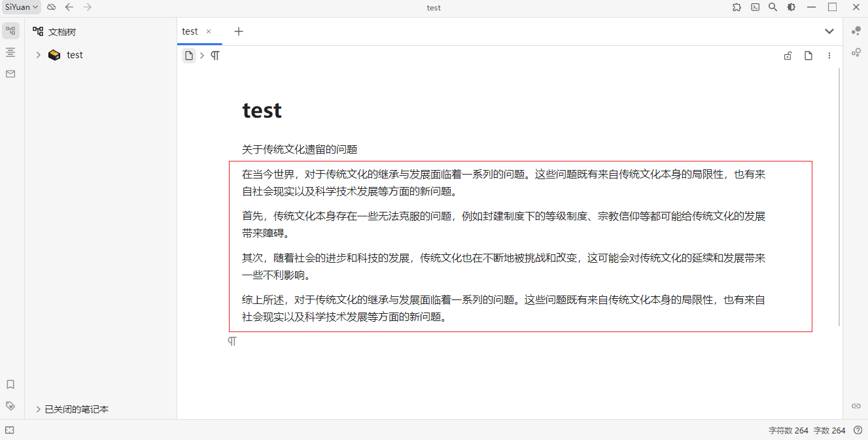The height and width of the screenshot is (440, 868).
Task: Toggle the document edit lock
Action: pos(788,56)
